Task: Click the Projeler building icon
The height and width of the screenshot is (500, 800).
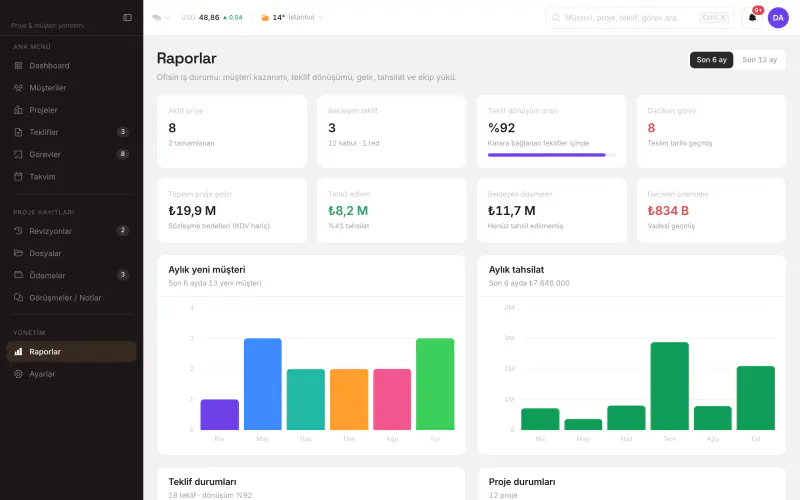Action: pyautogui.click(x=18, y=110)
